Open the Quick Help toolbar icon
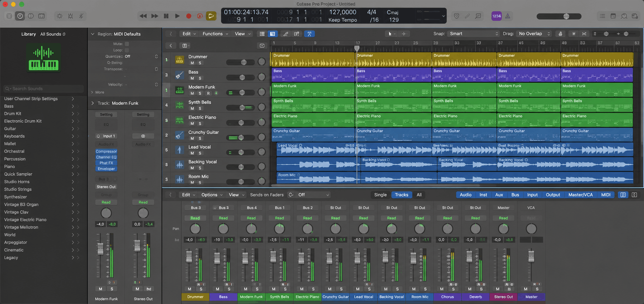Screen dimensions: 644x304 [31, 16]
